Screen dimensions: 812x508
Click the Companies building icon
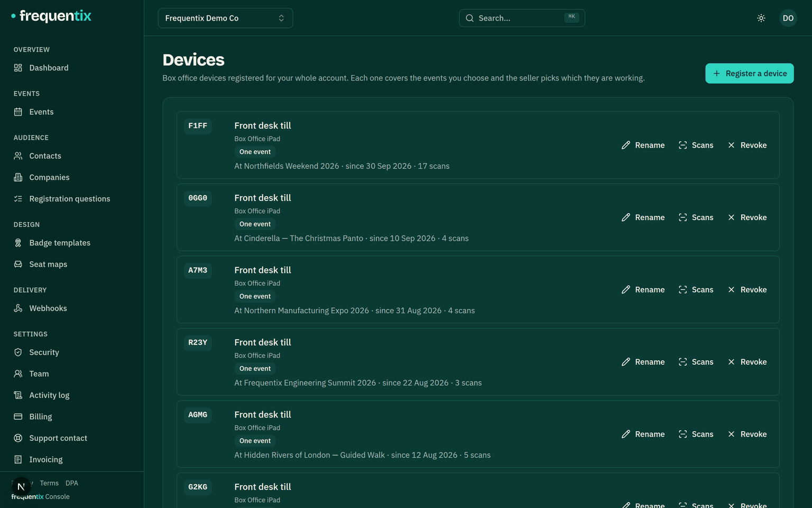[18, 177]
